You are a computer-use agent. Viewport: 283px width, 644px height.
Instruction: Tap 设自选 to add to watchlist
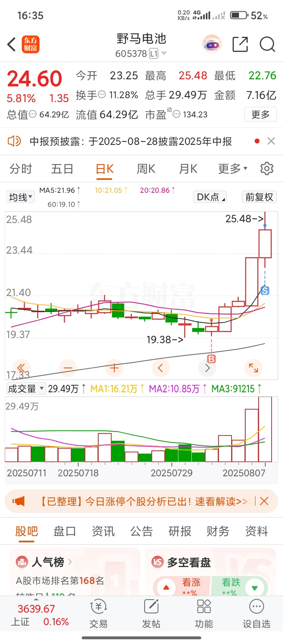(x=257, y=614)
